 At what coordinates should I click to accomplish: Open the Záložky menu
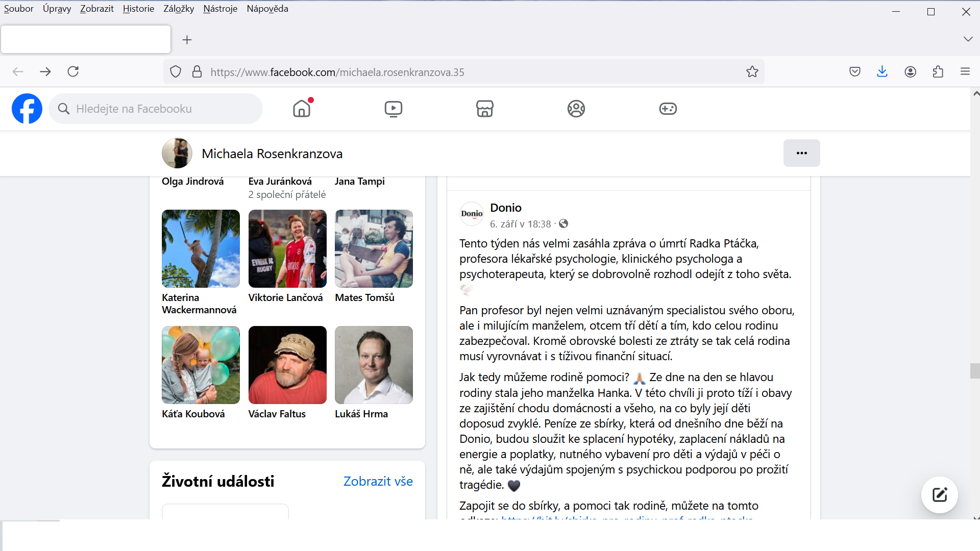point(179,9)
